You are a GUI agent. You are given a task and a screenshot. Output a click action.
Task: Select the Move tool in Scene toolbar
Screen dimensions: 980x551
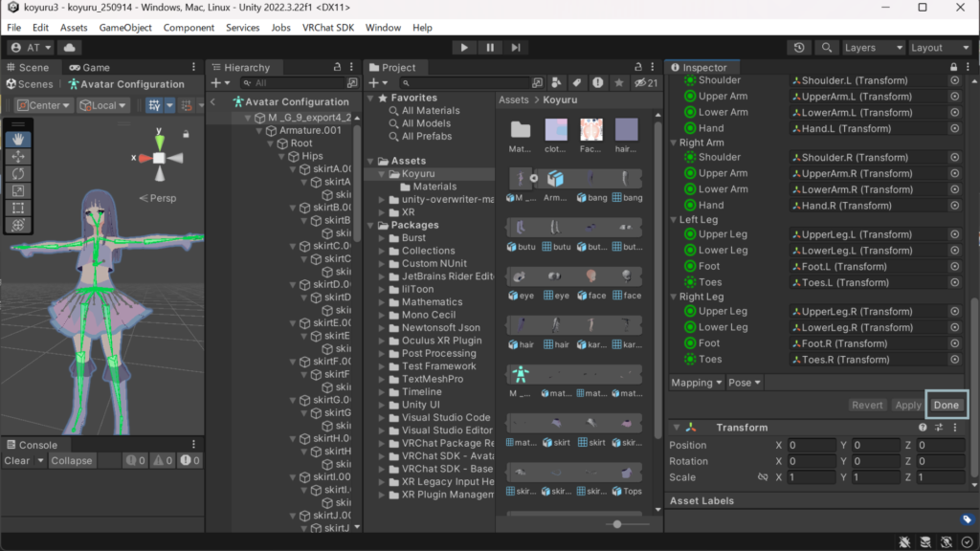(x=17, y=157)
